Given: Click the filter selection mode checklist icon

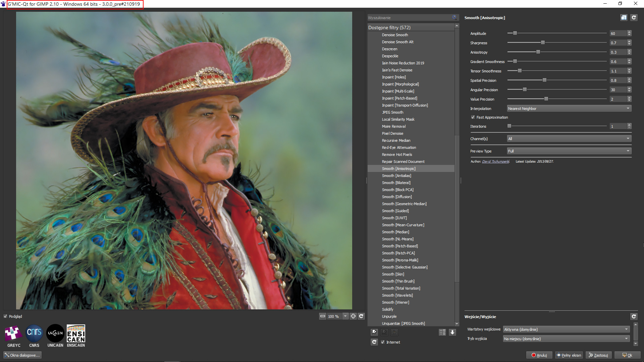Looking at the screenshot, I should (x=442, y=332).
